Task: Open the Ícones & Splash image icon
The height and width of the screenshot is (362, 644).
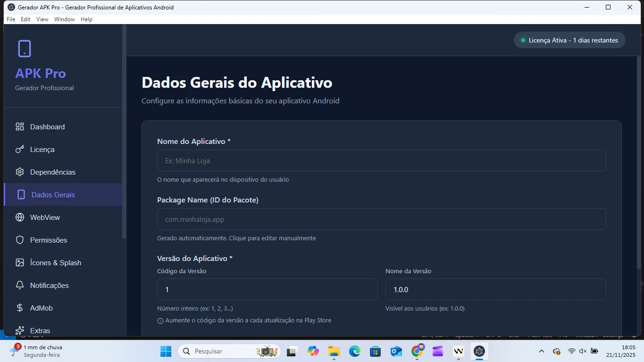Action: (x=20, y=263)
